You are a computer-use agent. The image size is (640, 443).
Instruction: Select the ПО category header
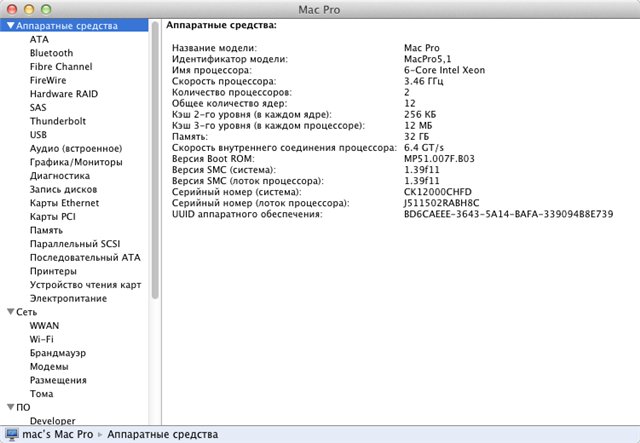point(23,407)
